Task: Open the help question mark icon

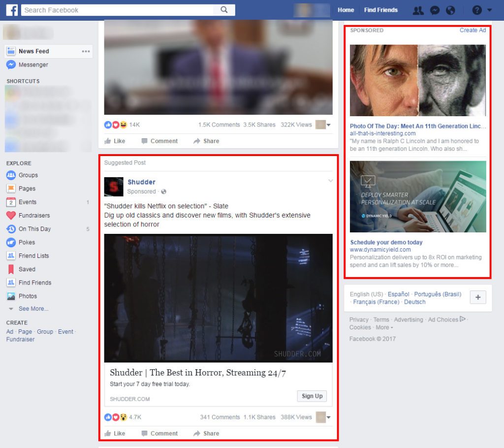Action: click(476, 10)
